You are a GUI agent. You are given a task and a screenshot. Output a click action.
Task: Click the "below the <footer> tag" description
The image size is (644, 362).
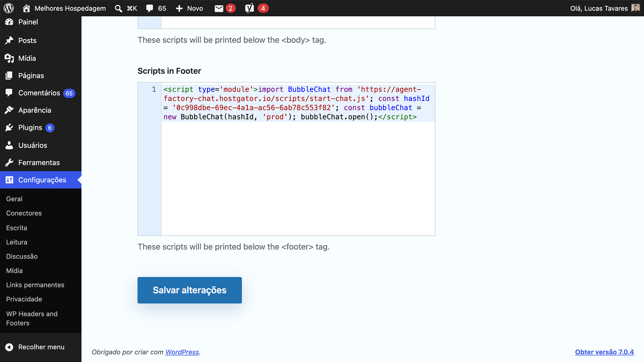point(233,247)
